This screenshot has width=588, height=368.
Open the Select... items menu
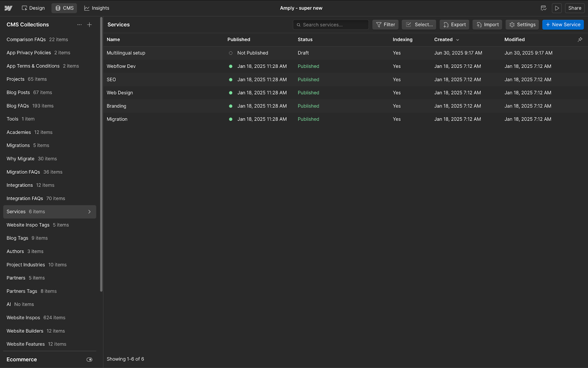(x=419, y=25)
